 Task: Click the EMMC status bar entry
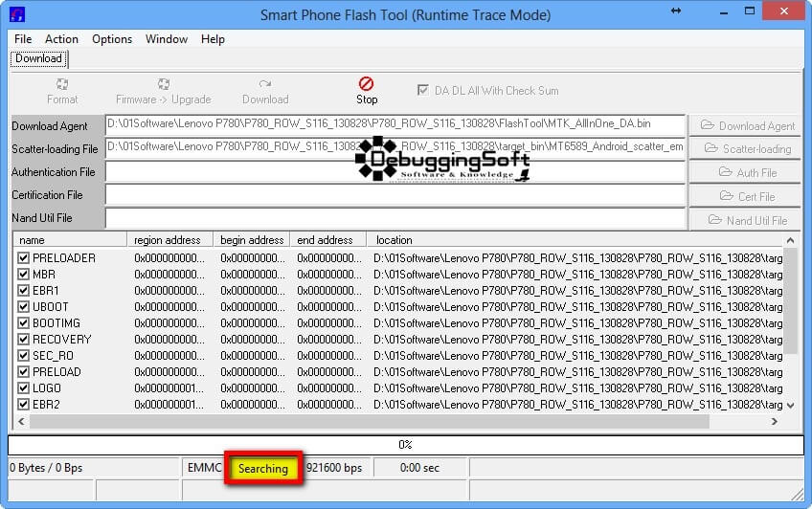pyautogui.click(x=204, y=468)
